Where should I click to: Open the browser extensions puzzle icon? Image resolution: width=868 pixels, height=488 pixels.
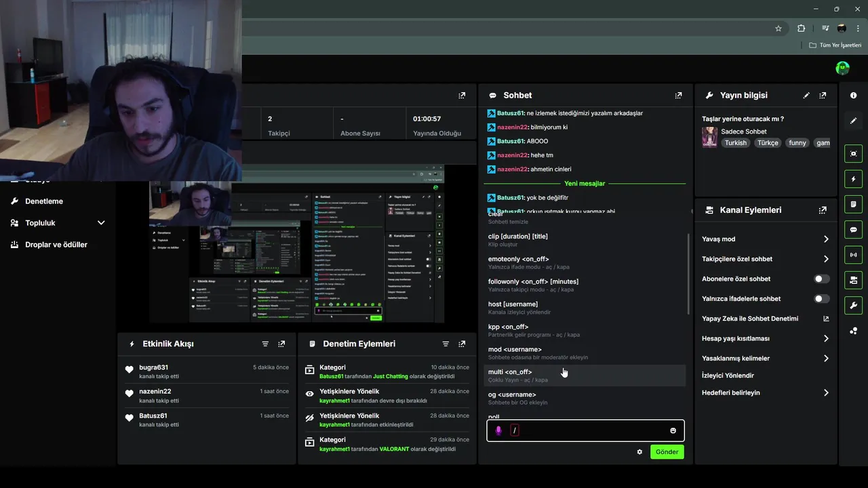click(801, 28)
